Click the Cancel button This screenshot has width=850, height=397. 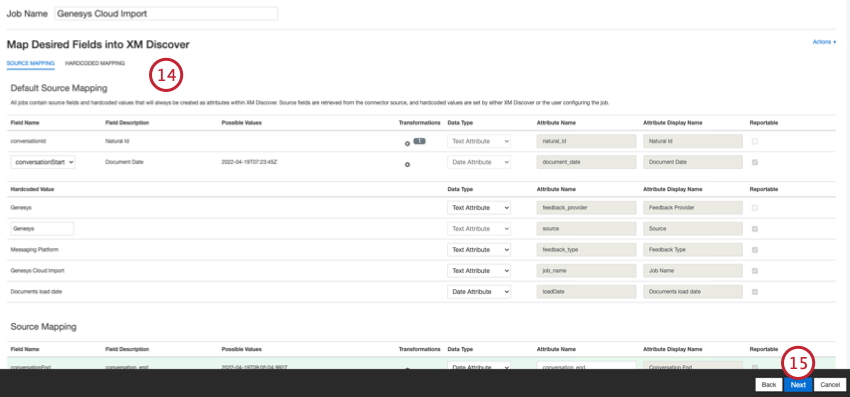click(830, 385)
